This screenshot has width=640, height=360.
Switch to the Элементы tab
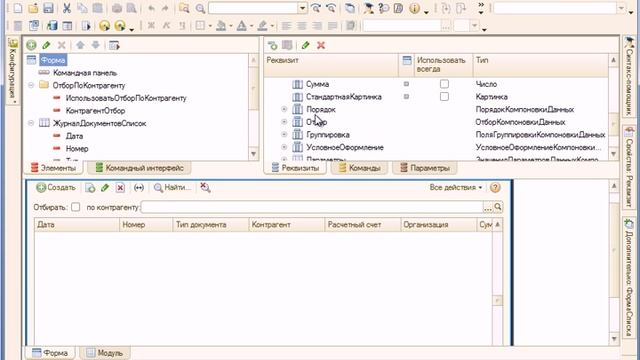pyautogui.click(x=53, y=168)
